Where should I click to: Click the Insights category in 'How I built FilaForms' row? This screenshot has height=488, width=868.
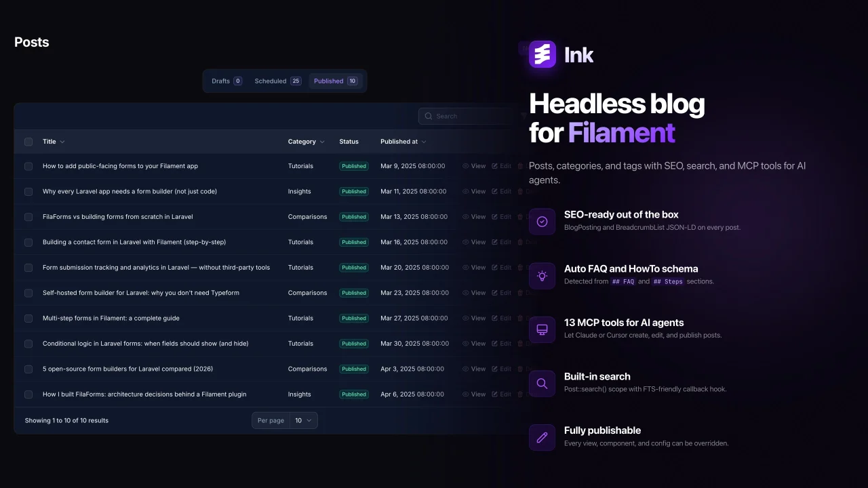(x=300, y=394)
